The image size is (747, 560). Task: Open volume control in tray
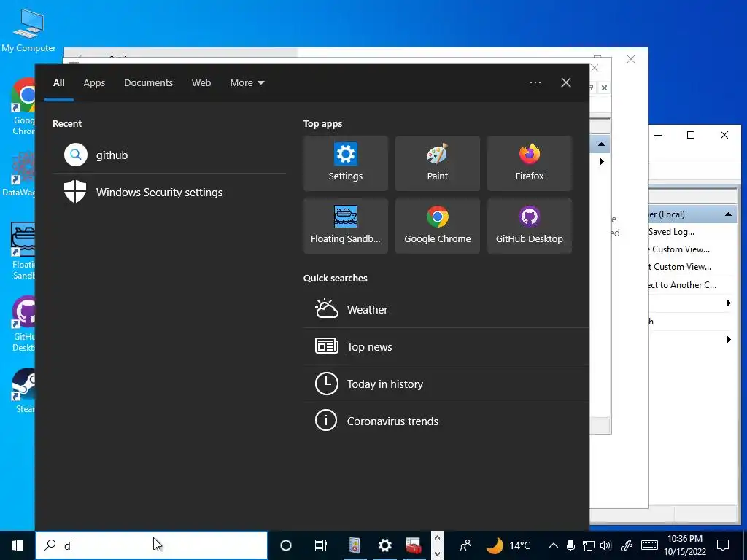tap(606, 545)
